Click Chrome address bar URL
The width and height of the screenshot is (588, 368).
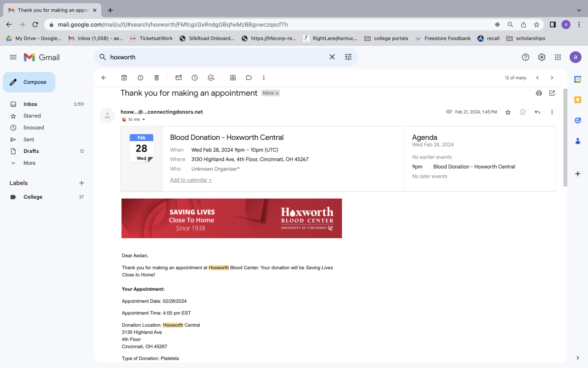[x=173, y=24]
